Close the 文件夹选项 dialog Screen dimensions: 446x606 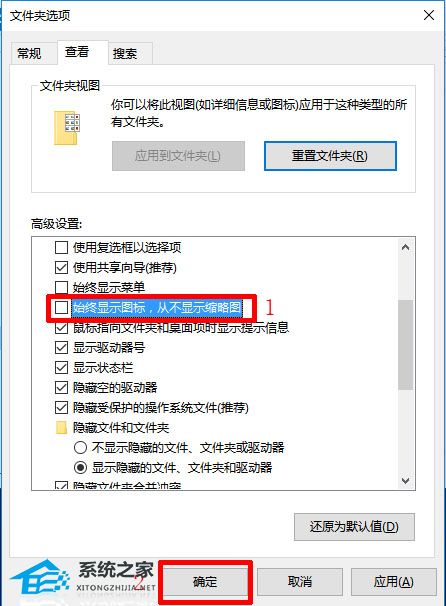(x=429, y=15)
